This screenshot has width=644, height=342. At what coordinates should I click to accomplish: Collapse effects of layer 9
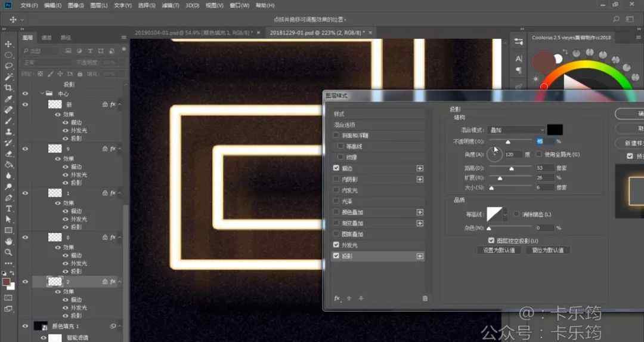pyautogui.click(x=119, y=149)
